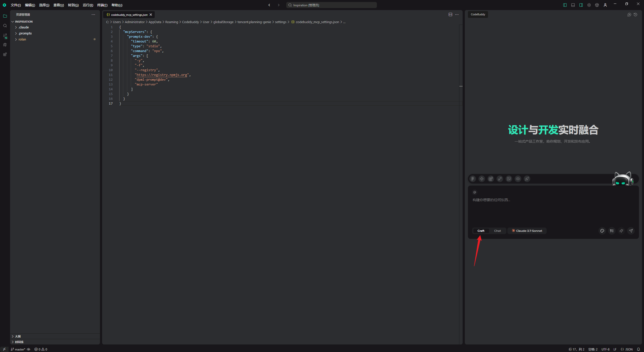
Task: Toggle the bottom panel visibility
Action: [573, 5]
